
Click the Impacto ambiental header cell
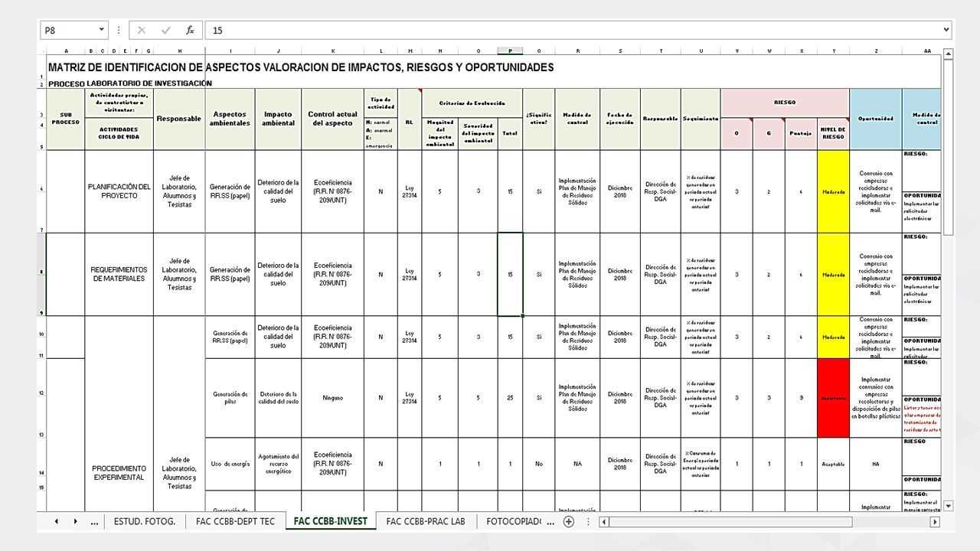(x=278, y=119)
